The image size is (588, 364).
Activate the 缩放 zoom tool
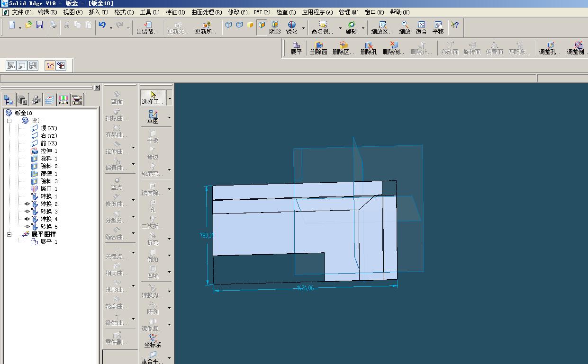coord(405,28)
